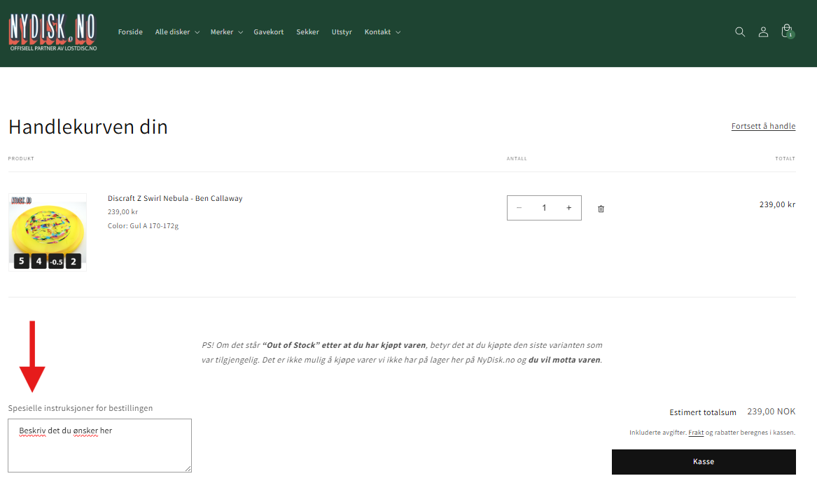Follow the Fortsett å handle link
The image size is (817, 504).
click(763, 126)
